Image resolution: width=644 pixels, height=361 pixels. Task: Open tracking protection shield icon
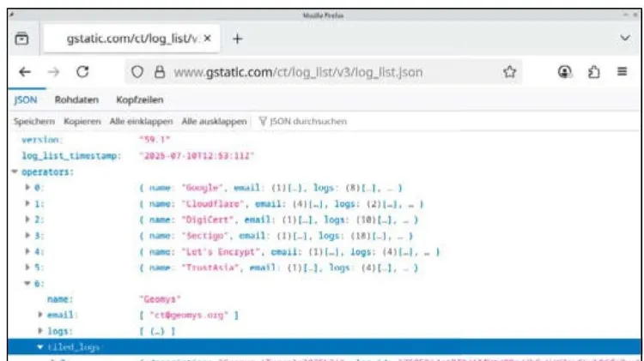tap(137, 72)
